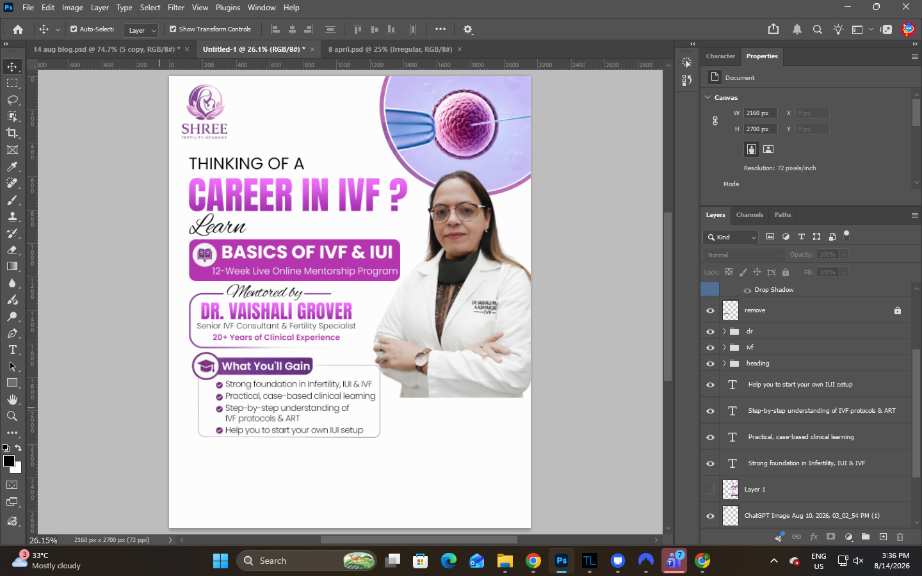The image size is (922, 576).
Task: Uncheck Show Transform Controls
Action: 173,29
